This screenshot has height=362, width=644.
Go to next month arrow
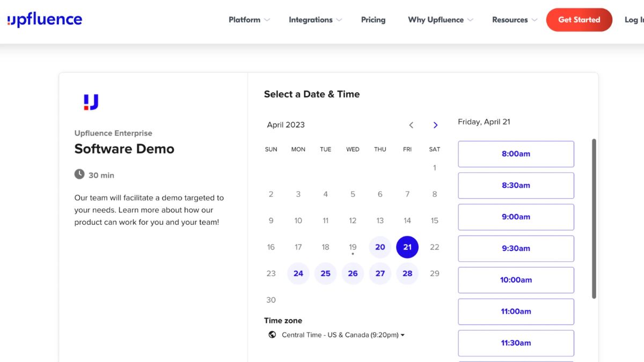click(x=435, y=125)
